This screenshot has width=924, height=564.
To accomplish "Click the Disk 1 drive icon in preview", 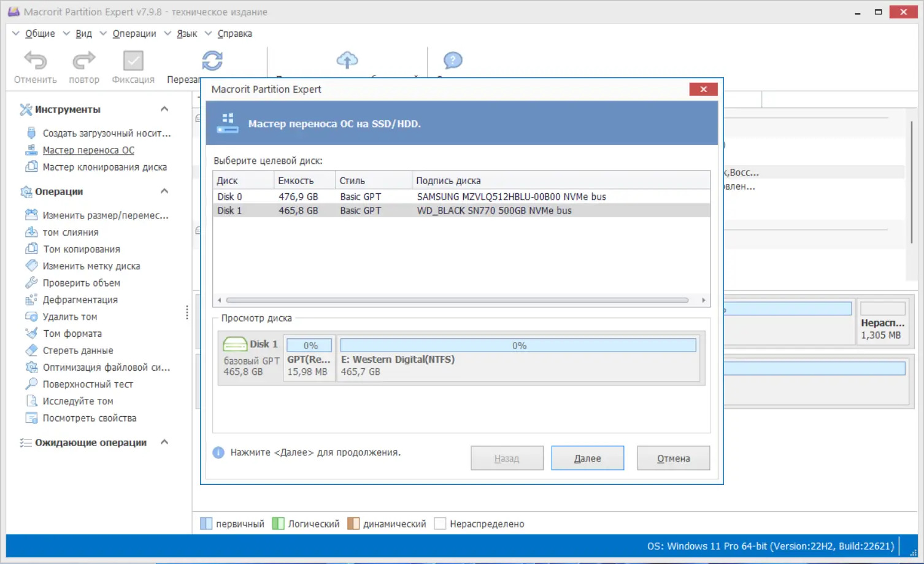I will pos(235,344).
